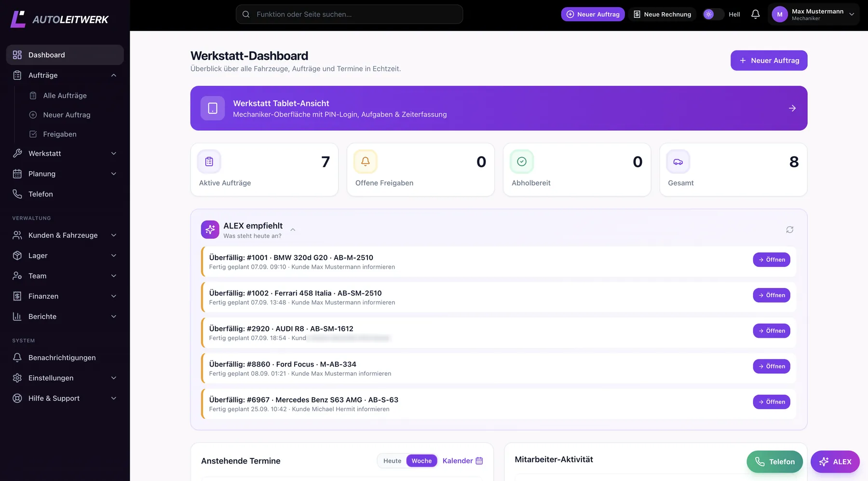Open the Kalender link

pyautogui.click(x=462, y=461)
